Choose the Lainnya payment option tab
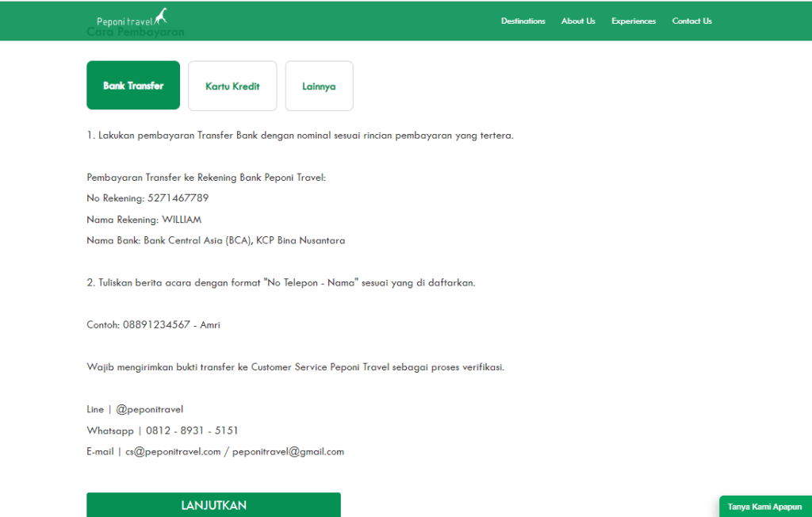This screenshot has height=517, width=812. point(319,86)
